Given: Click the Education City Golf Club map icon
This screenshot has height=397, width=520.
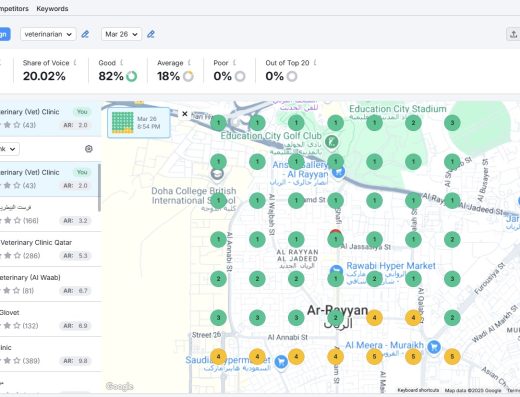Looking at the screenshot, I should click(331, 142).
